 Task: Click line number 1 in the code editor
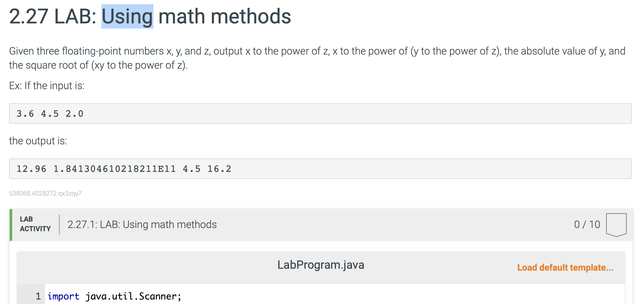point(38,296)
